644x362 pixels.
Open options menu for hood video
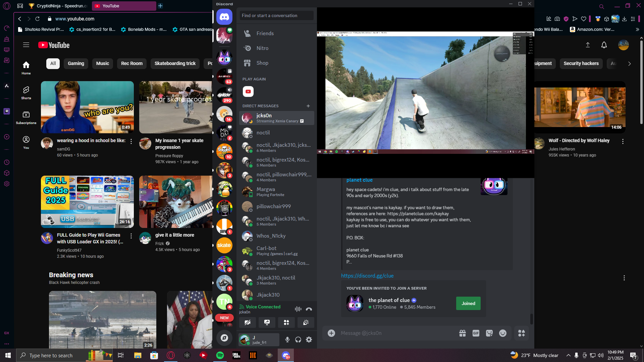pos(131,141)
